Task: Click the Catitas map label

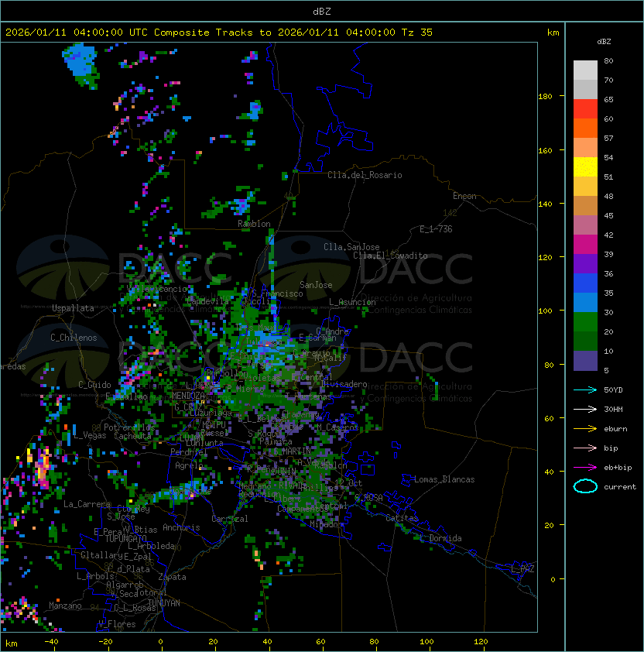Action: (402, 518)
